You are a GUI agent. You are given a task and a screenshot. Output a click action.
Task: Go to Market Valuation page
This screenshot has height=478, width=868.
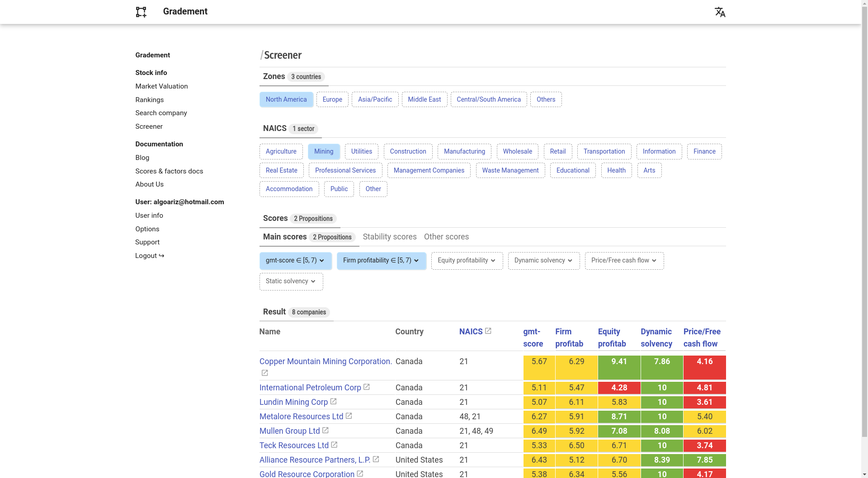161,86
